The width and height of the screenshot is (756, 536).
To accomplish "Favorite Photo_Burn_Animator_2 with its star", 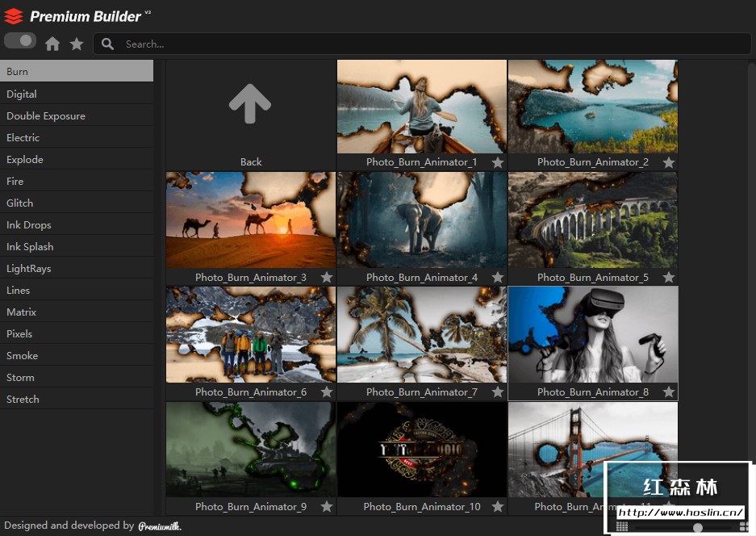I will (x=668, y=162).
